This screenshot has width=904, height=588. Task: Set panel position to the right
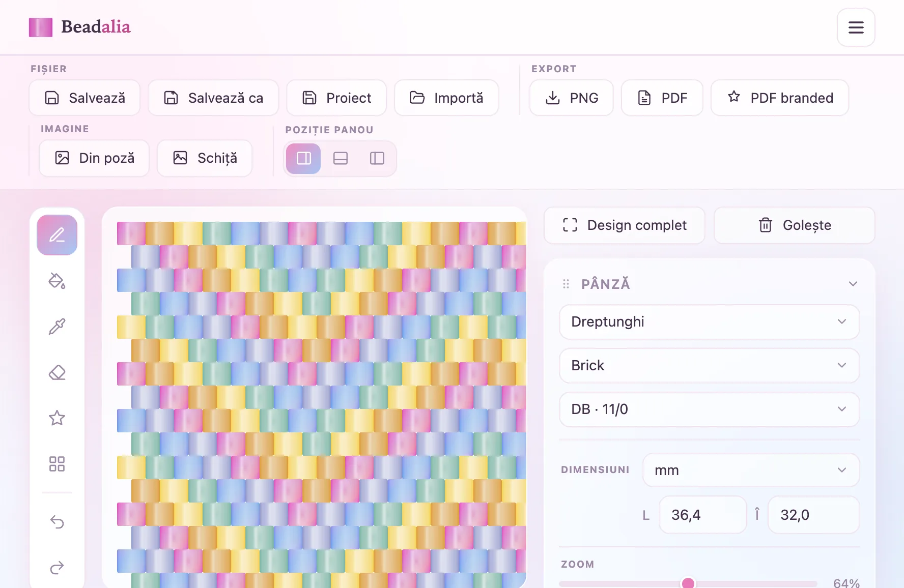pyautogui.click(x=303, y=159)
